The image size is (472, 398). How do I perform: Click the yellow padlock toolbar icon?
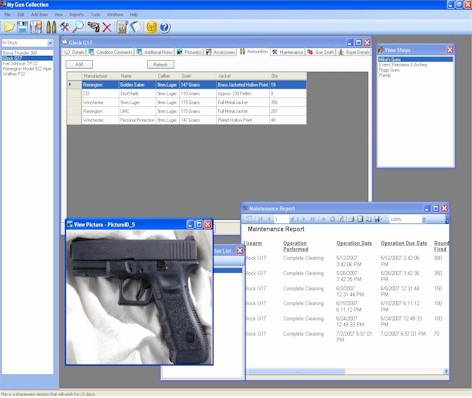151,27
